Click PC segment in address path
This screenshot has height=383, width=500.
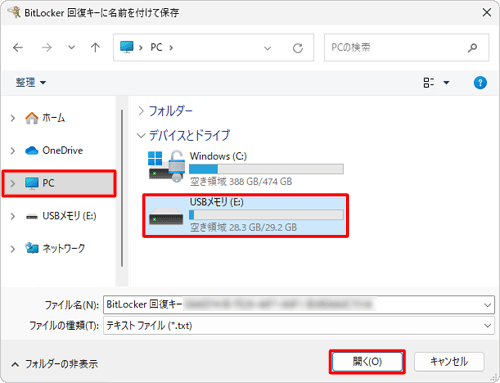tap(156, 47)
